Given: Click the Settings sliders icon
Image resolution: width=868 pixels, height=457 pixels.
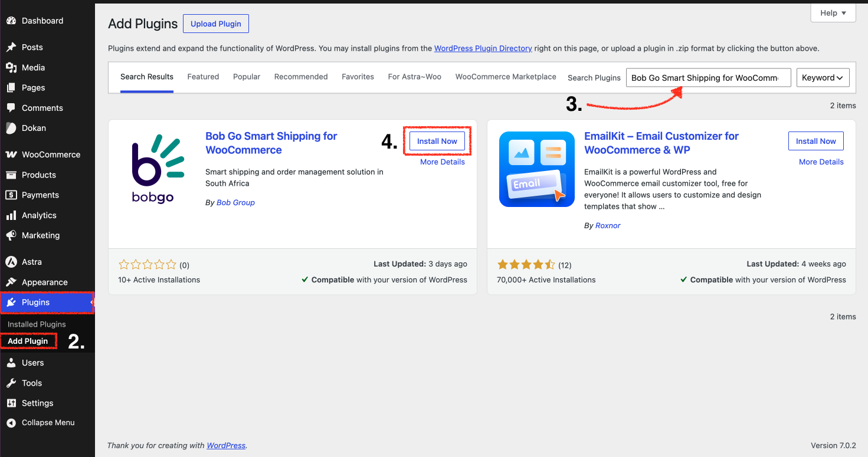Looking at the screenshot, I should 11,403.
